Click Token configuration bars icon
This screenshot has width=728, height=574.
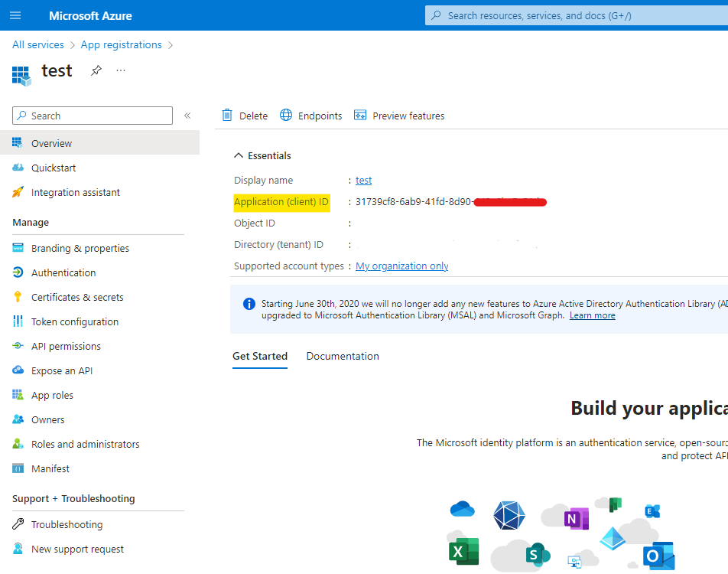point(18,321)
